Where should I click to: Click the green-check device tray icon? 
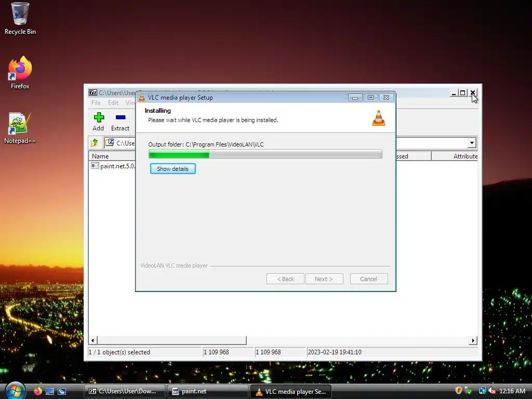coord(468,391)
